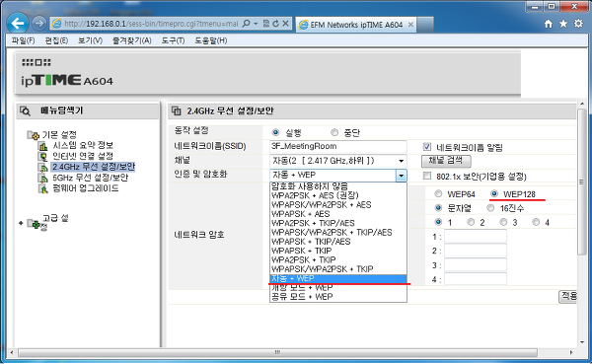Click the 2.4GHz panel header icon
592x364 pixels.
coord(177,110)
